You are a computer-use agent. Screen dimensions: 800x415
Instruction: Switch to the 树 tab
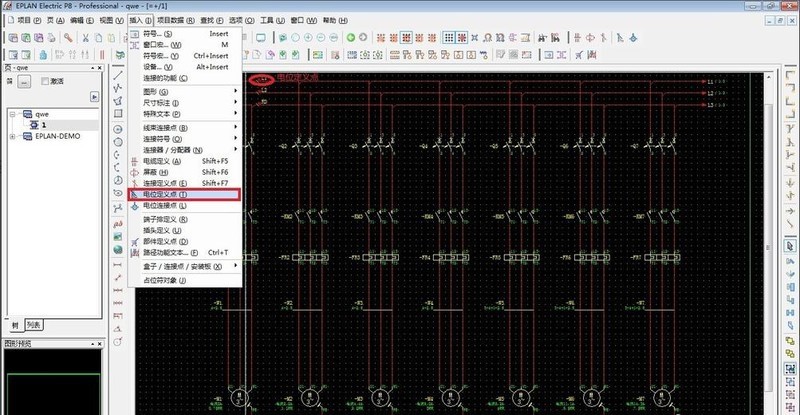(15, 325)
